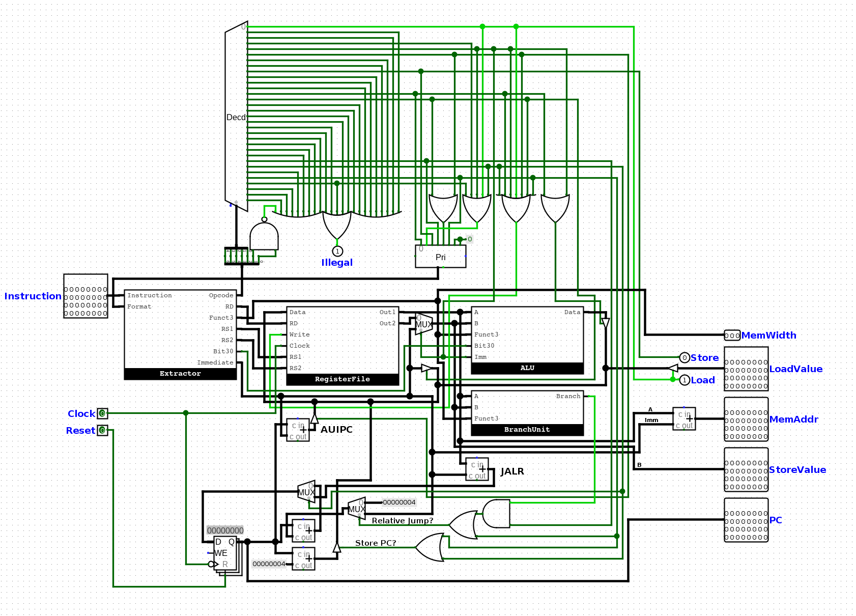Select the controlled buffer left of LoadValue
Viewport: 856px width, 616px height.
[673, 368]
